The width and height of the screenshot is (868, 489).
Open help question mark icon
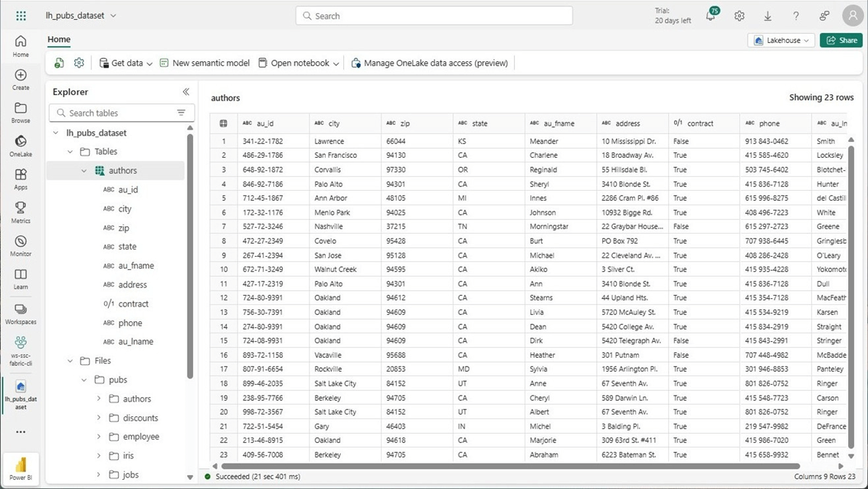(795, 16)
